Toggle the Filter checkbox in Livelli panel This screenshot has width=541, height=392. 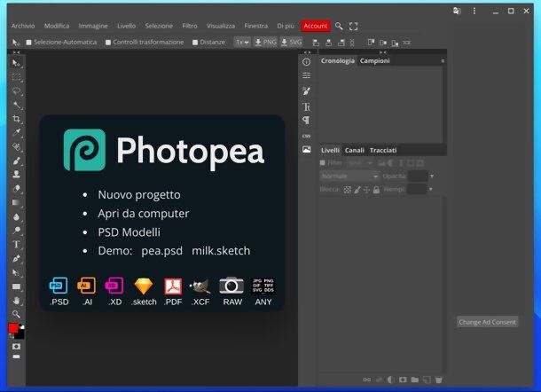point(323,163)
